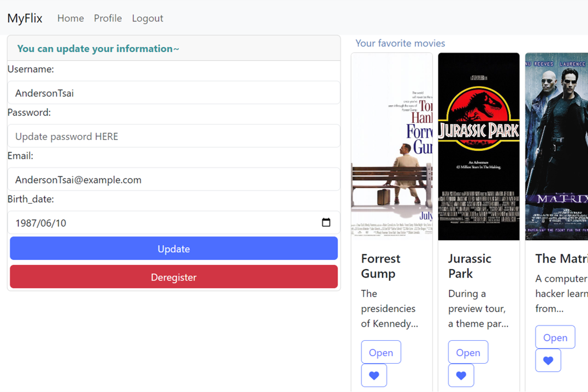Image resolution: width=588 pixels, height=392 pixels.
Task: Unfavorite Forrest Gump using its heart button
Action: point(374,375)
